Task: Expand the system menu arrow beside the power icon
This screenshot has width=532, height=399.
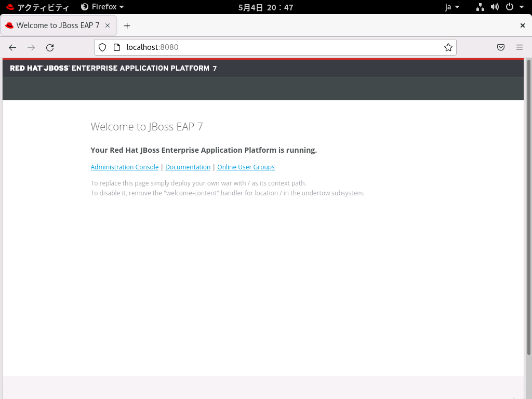Action: 522,7
